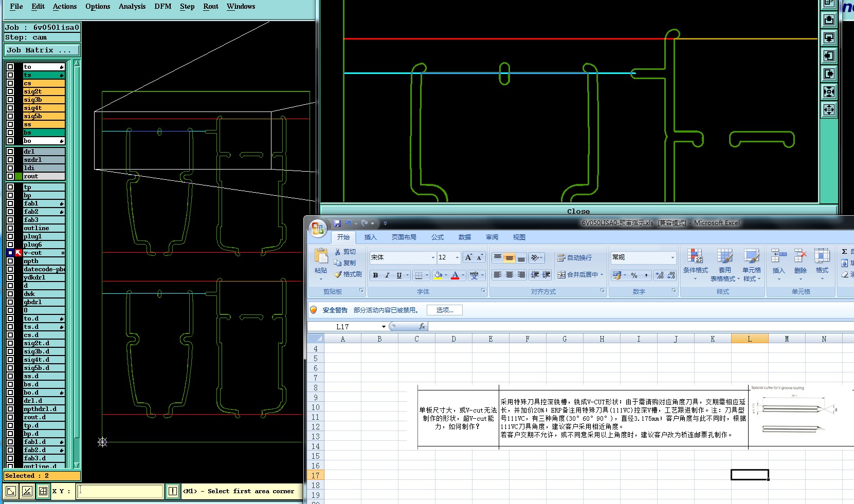
Task: Click the exclamation mark icon beside XY field
Action: coord(173,492)
